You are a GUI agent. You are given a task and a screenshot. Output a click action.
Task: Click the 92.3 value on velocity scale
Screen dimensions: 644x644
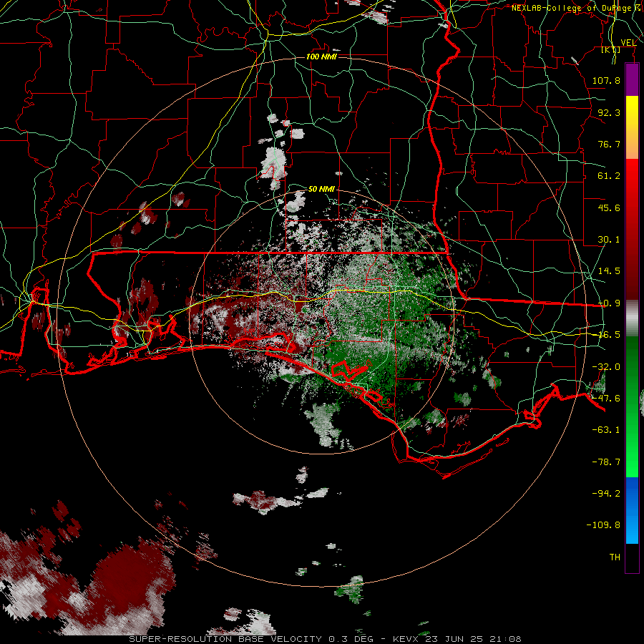[609, 112]
